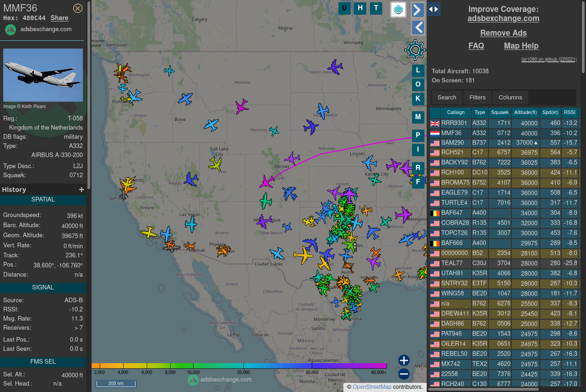Toggle the P map button
The width and height of the screenshot is (586, 392).
tap(418, 136)
